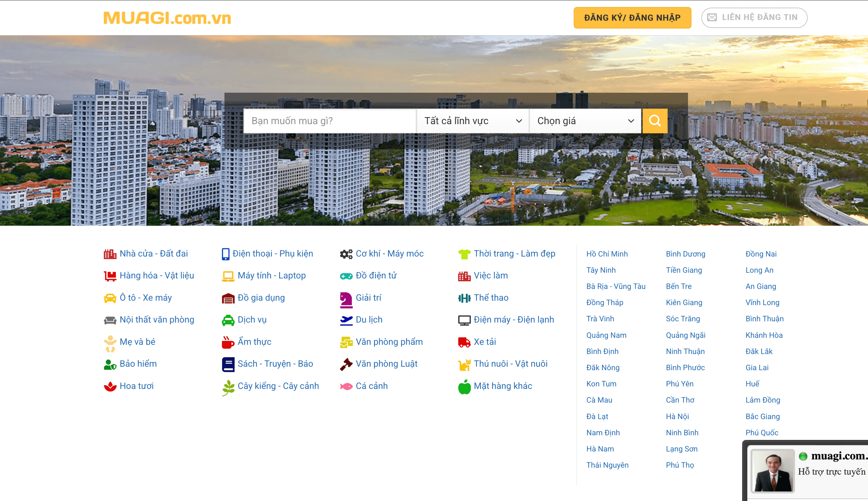Open the Hồ Chí Minh location link
The image size is (868, 501).
607,254
